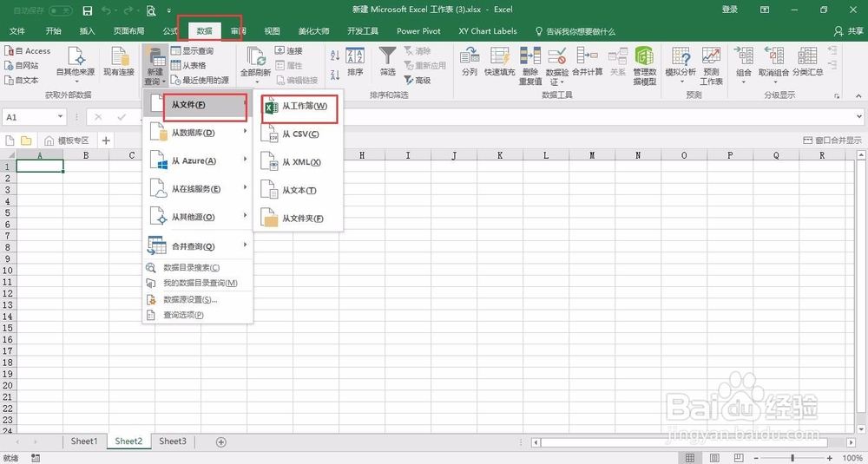Toggle the 筛选 filter funnel
This screenshot has height=464, width=868.
(387, 62)
